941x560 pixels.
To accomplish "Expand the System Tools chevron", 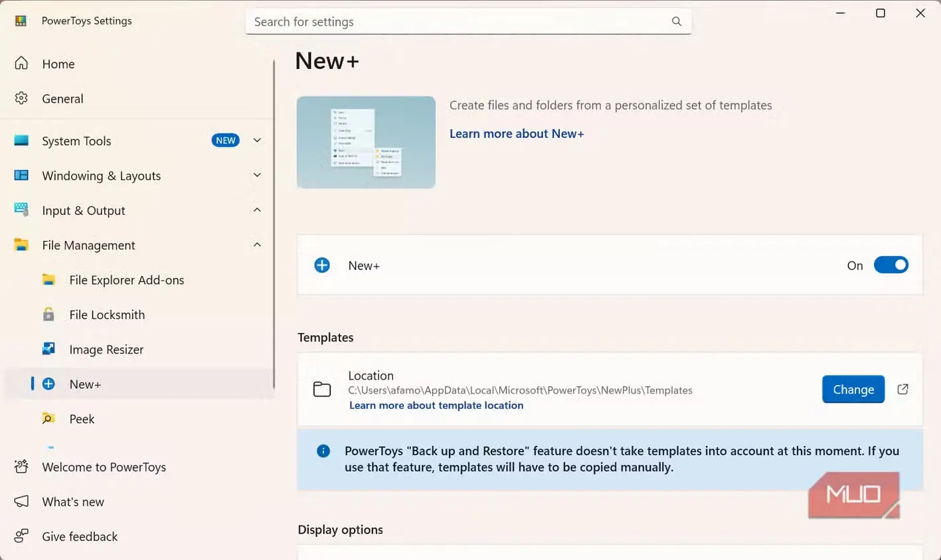I will pos(257,141).
